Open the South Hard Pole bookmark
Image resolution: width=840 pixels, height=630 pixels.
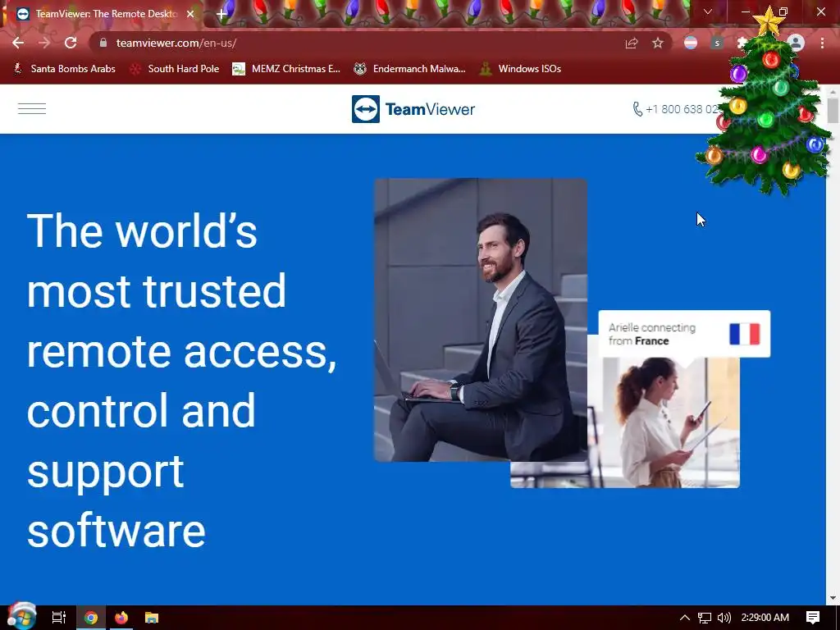click(x=175, y=69)
